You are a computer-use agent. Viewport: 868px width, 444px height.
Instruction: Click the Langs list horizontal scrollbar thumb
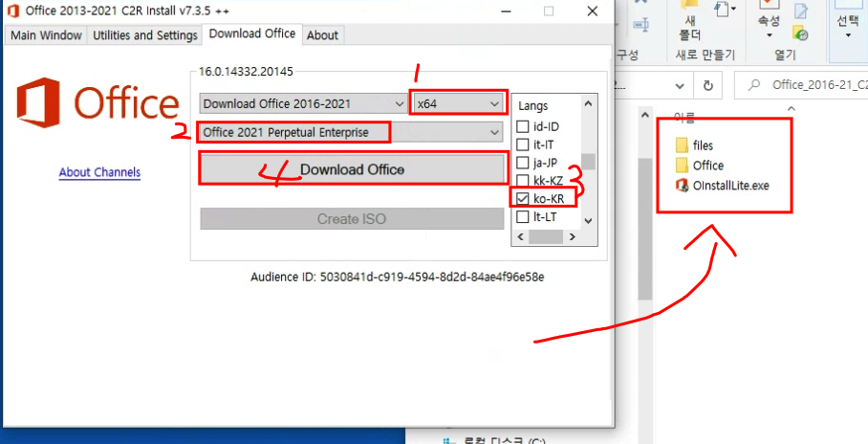546,236
